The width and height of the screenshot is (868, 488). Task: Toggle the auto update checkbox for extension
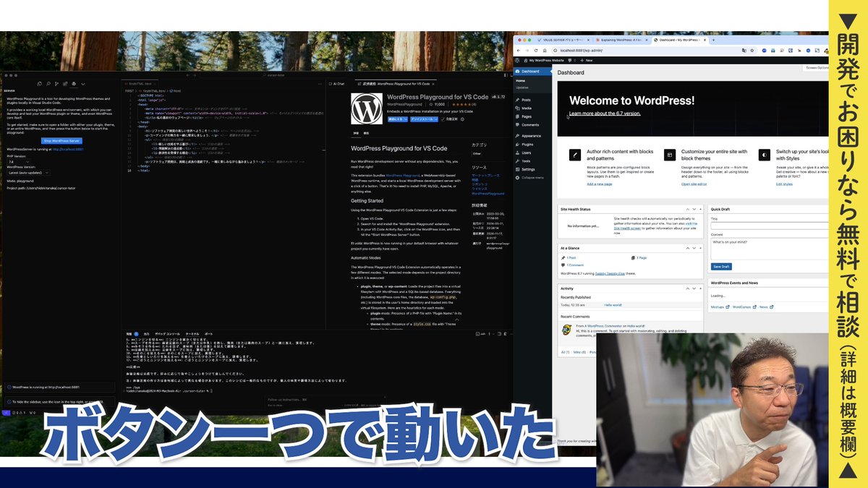click(443, 119)
